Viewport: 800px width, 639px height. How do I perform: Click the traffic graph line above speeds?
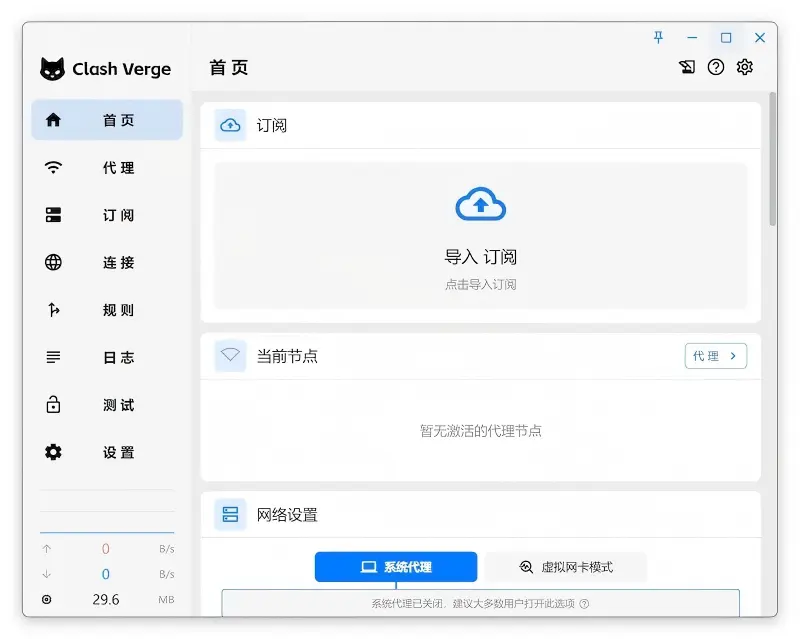click(x=107, y=532)
